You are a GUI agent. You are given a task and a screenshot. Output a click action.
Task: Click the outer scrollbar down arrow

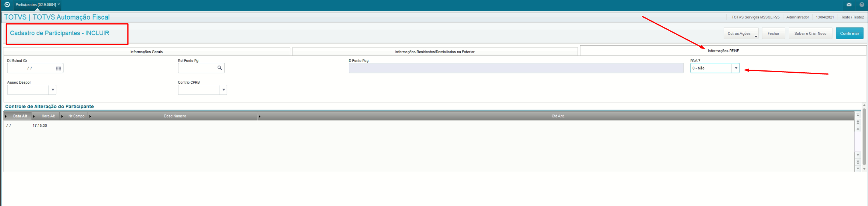coord(864,169)
